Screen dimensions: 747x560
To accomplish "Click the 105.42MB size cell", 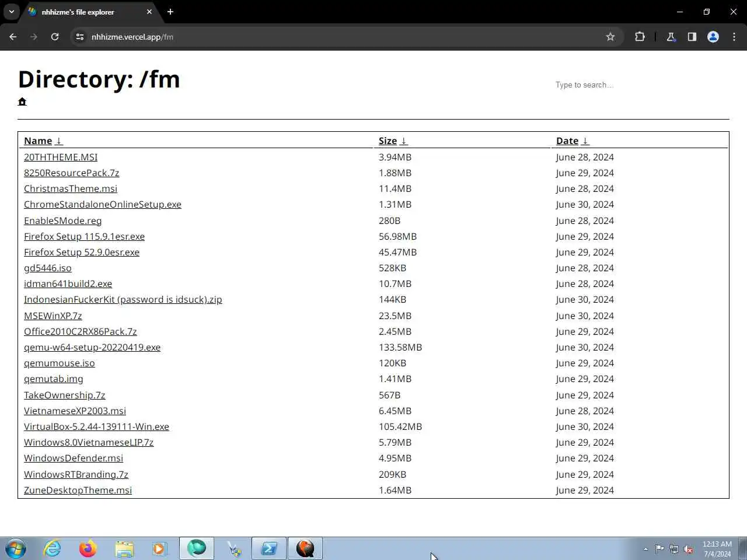I will click(x=400, y=426).
